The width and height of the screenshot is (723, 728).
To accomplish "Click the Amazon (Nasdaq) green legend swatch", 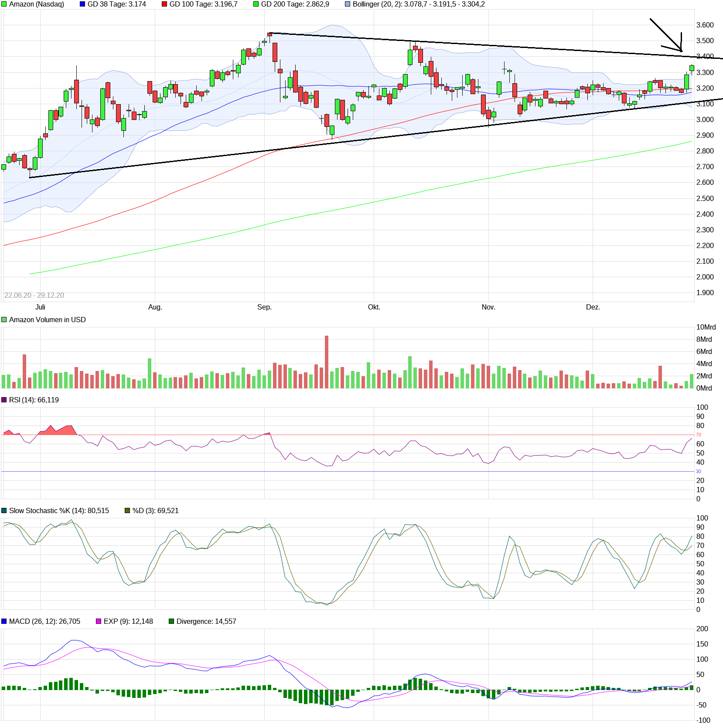I will click(4, 4).
